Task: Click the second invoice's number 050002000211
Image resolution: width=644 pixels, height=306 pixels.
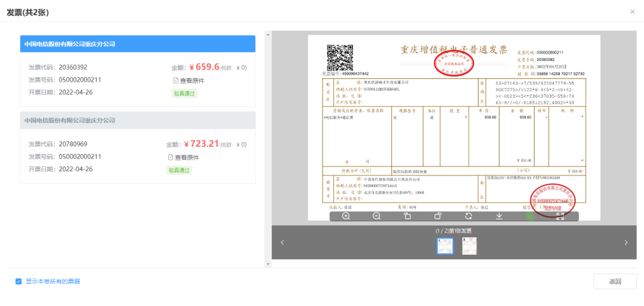Action: pos(80,156)
